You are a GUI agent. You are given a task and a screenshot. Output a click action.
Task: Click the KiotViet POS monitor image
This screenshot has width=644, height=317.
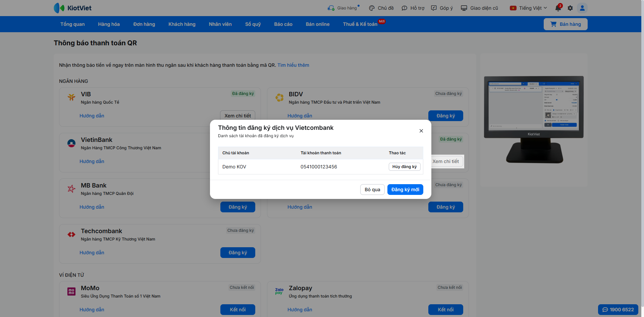[x=534, y=119]
